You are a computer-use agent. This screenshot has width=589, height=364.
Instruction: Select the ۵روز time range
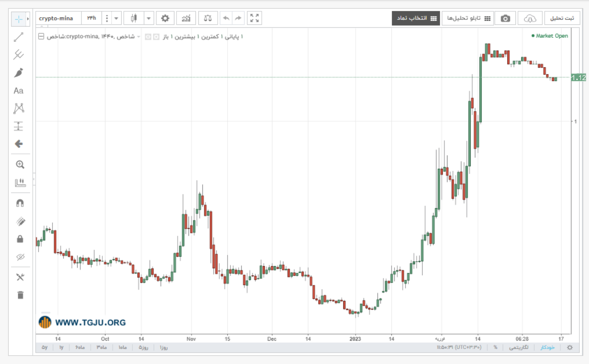coord(143,348)
